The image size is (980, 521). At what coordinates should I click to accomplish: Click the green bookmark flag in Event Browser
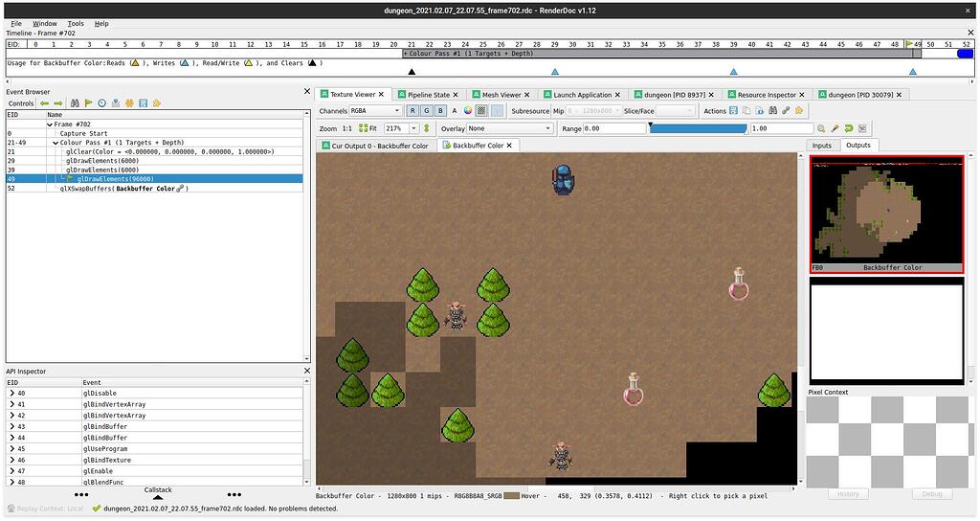[88, 103]
